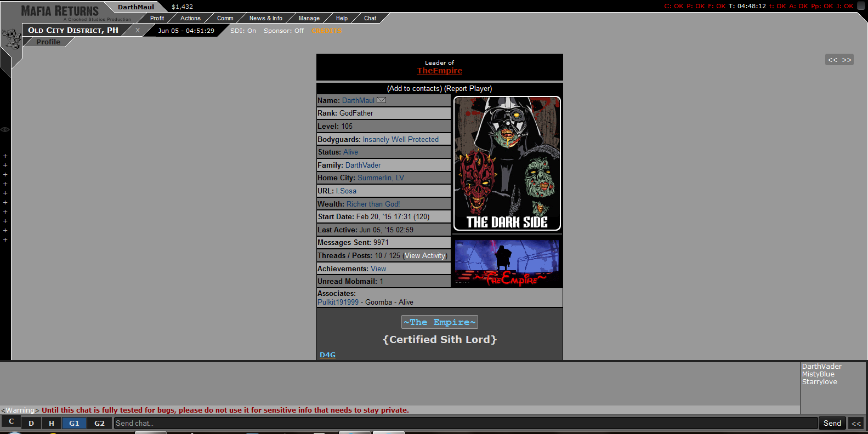Open the DarthVader family link in profile
Viewport: 868px width, 434px height.
click(x=363, y=165)
